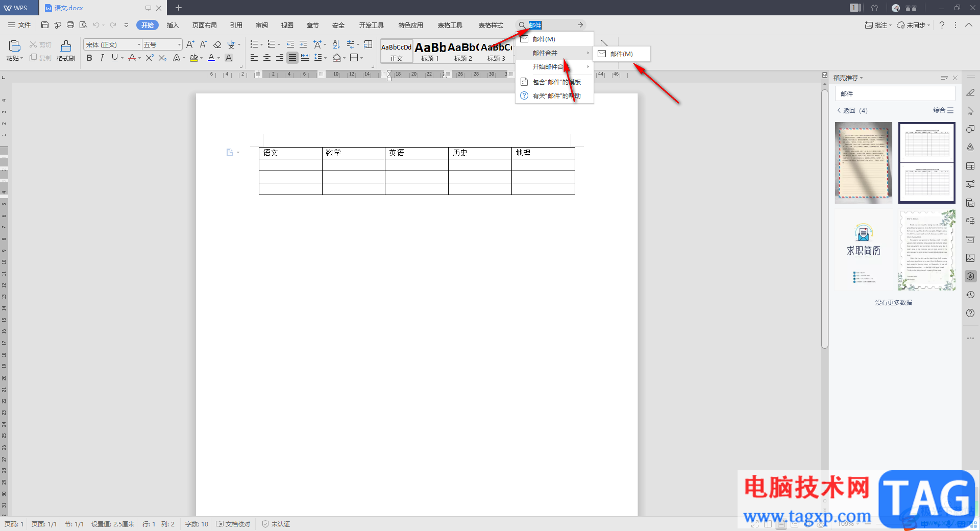Click the 邮件 search field in template panel
Viewport: 980px width, 531px height.
[895, 94]
